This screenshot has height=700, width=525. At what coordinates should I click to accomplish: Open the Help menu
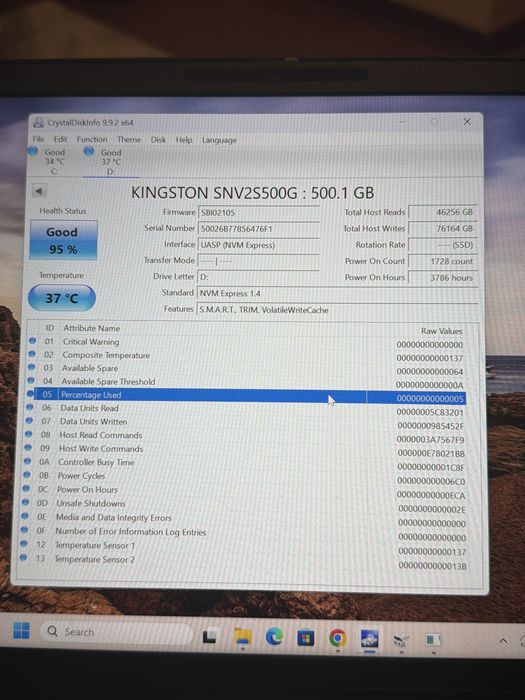click(x=183, y=140)
